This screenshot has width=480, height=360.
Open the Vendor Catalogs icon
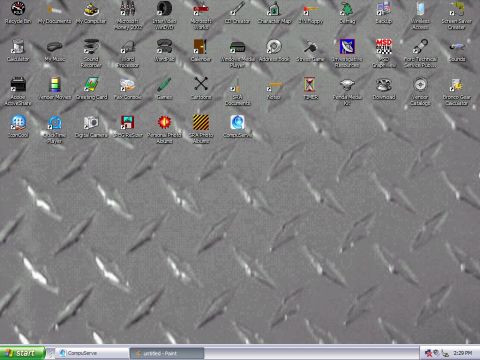[x=420, y=85]
